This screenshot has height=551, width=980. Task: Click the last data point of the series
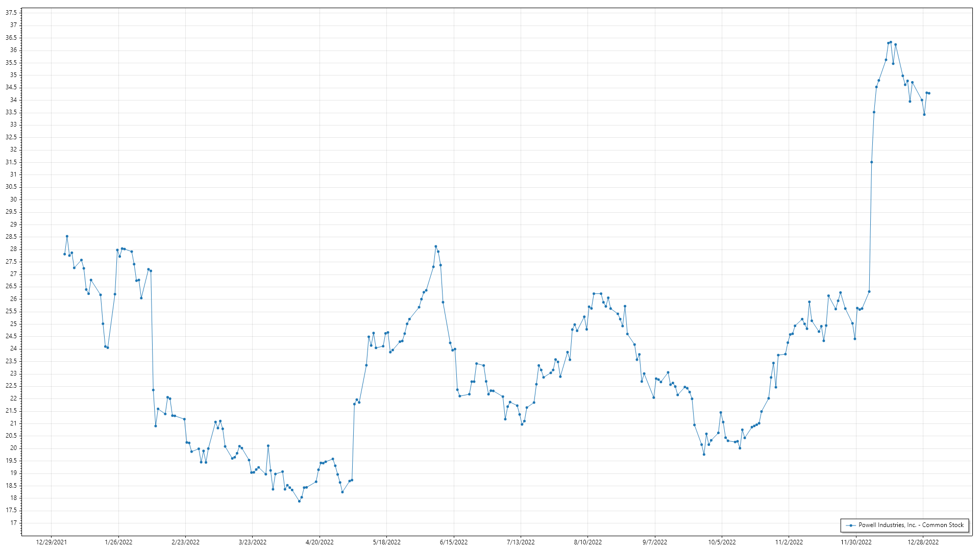click(x=929, y=93)
